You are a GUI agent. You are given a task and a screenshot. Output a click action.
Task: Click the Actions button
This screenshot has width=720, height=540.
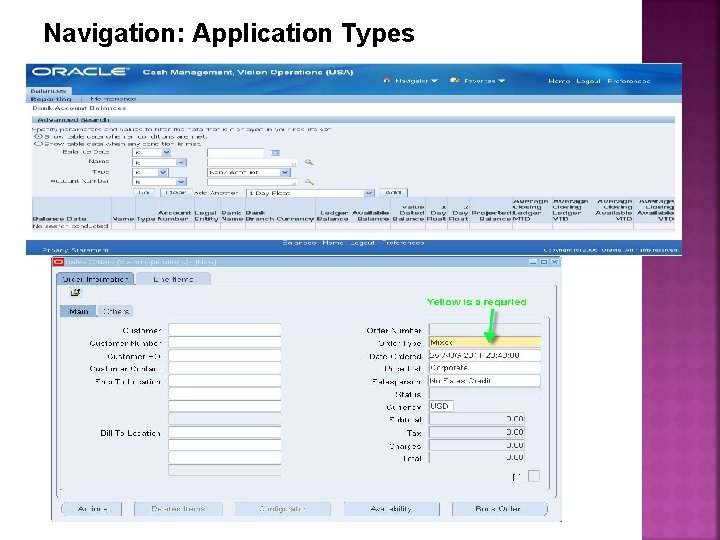92,509
